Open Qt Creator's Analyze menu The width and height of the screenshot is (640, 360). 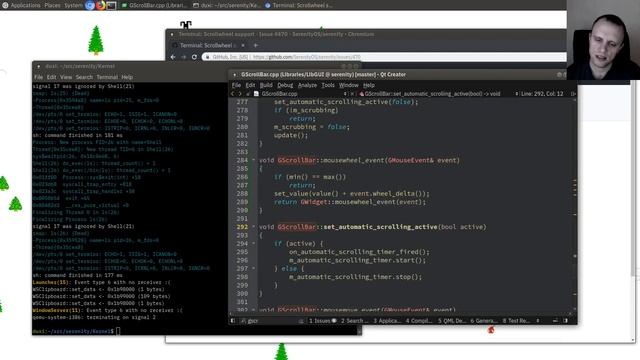(307, 85)
